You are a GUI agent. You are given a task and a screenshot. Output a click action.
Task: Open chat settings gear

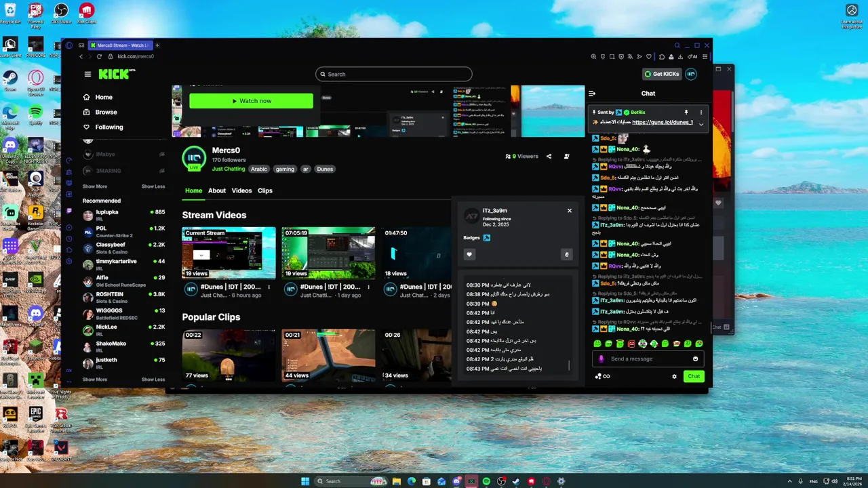674,376
